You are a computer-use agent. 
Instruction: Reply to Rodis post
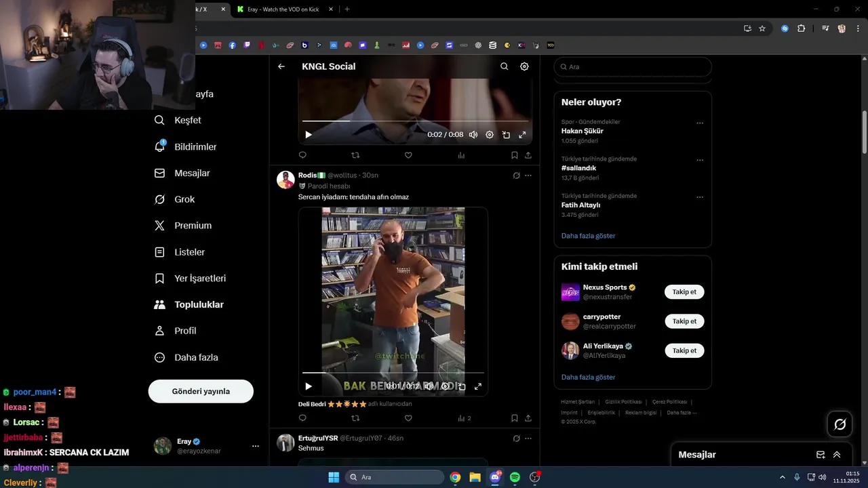pyautogui.click(x=302, y=418)
